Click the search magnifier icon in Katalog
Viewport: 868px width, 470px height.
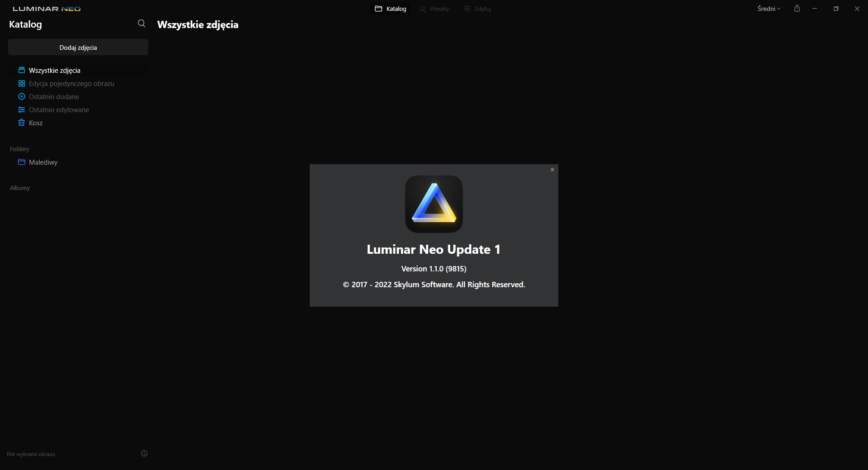tap(142, 24)
